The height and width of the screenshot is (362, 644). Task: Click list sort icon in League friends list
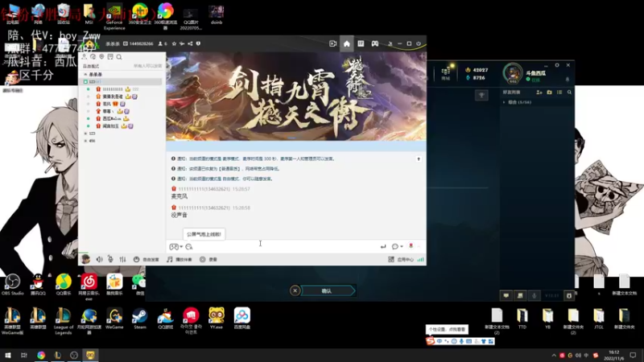coord(559,93)
